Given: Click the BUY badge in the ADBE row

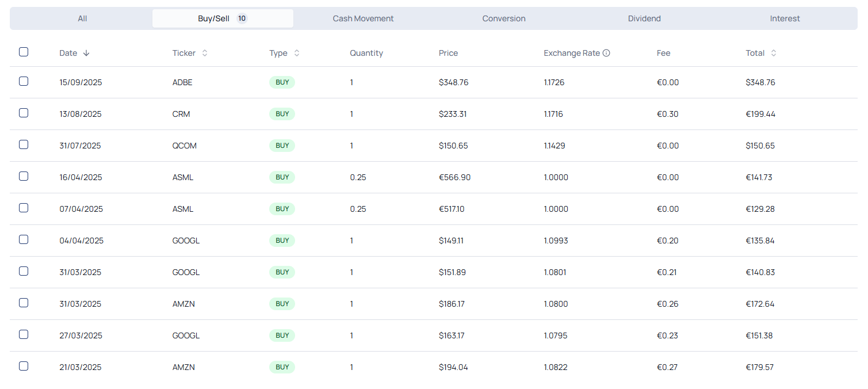Looking at the screenshot, I should click(x=282, y=82).
